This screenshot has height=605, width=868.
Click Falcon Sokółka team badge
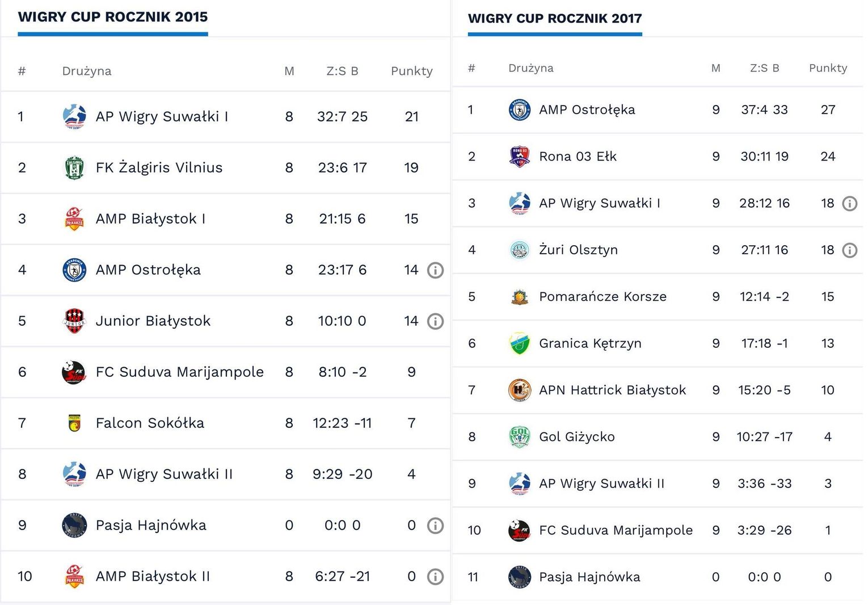[x=74, y=423]
